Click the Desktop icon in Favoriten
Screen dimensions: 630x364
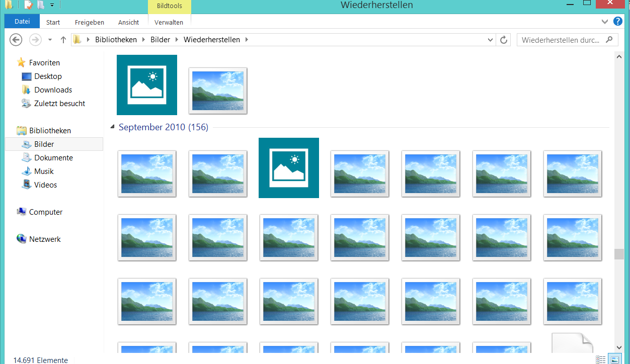pyautogui.click(x=27, y=76)
